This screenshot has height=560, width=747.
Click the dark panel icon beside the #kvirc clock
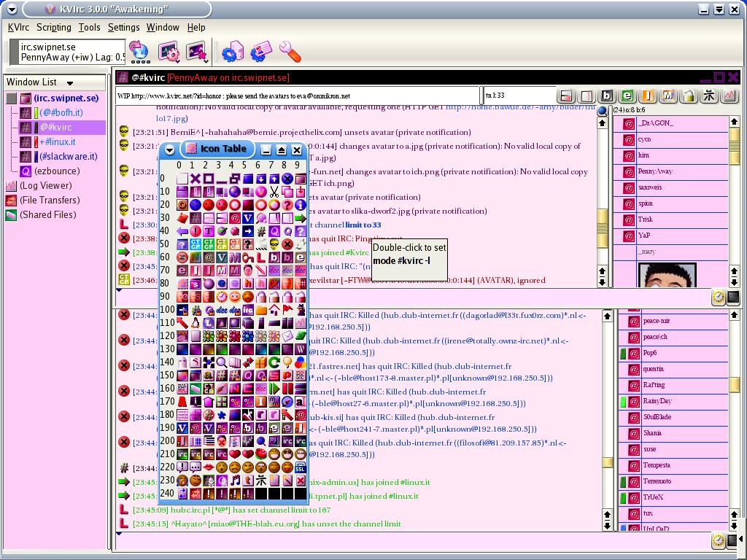[733, 297]
